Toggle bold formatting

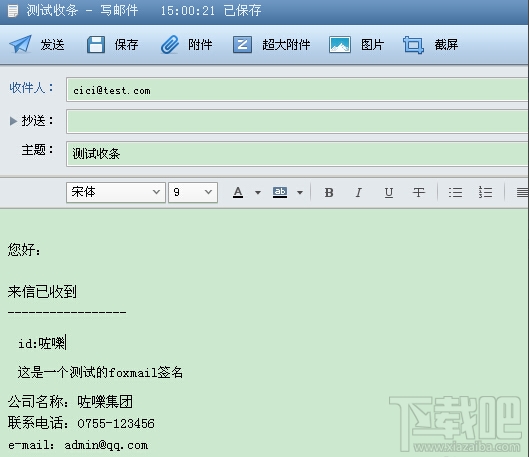tap(329, 193)
